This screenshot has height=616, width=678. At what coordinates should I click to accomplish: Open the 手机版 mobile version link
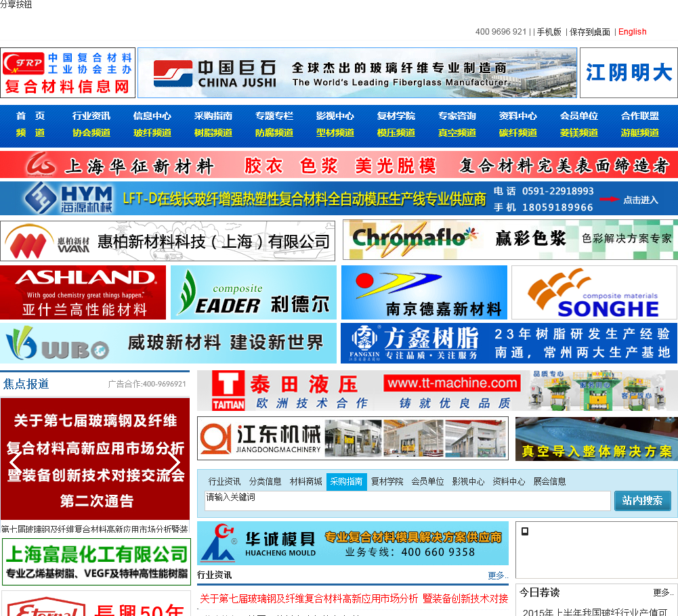point(549,32)
